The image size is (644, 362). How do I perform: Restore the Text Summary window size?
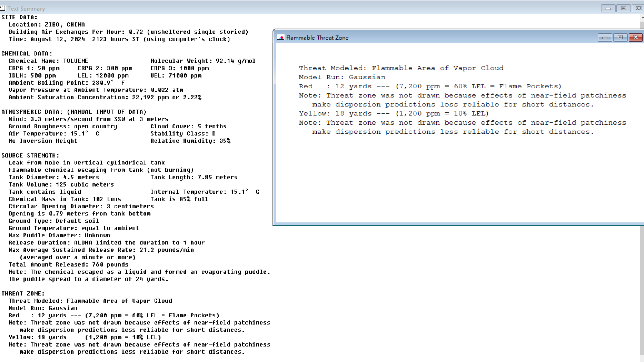point(623,8)
